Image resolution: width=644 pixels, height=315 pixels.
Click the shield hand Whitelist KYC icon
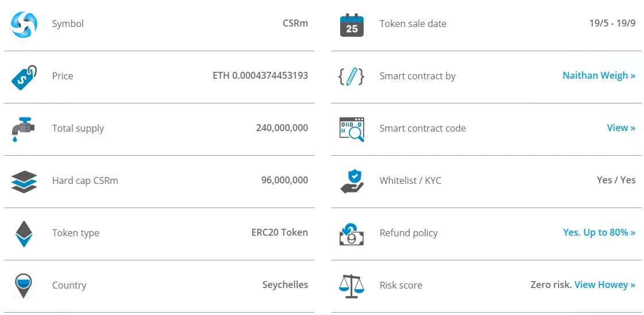pos(352,182)
